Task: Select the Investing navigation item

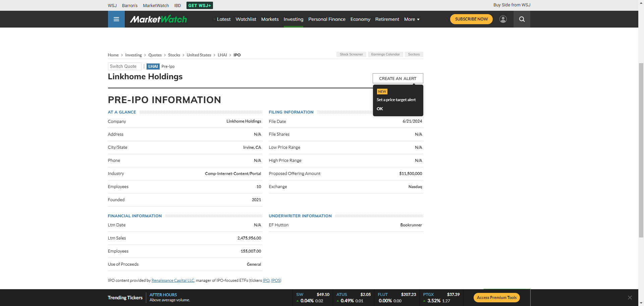Action: tap(293, 19)
